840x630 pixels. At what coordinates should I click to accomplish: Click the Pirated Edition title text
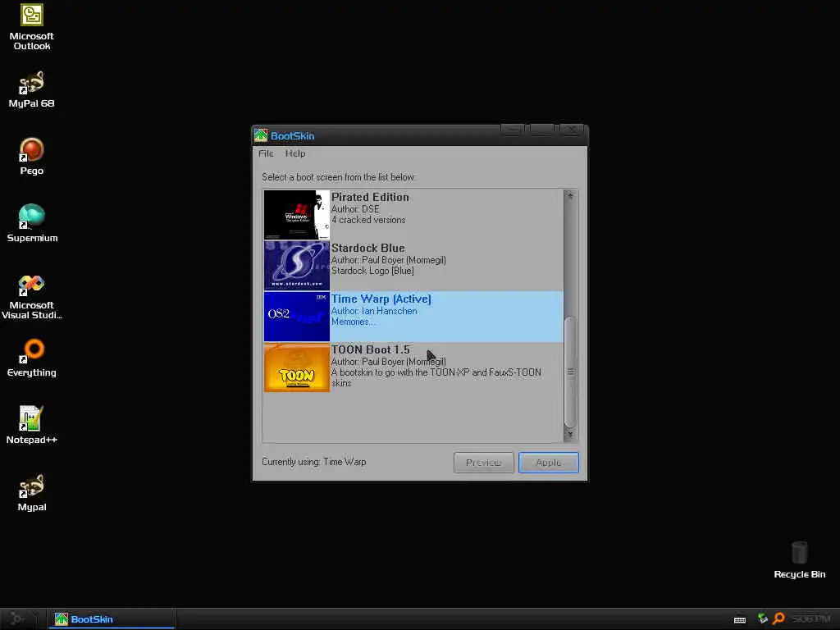coord(370,197)
